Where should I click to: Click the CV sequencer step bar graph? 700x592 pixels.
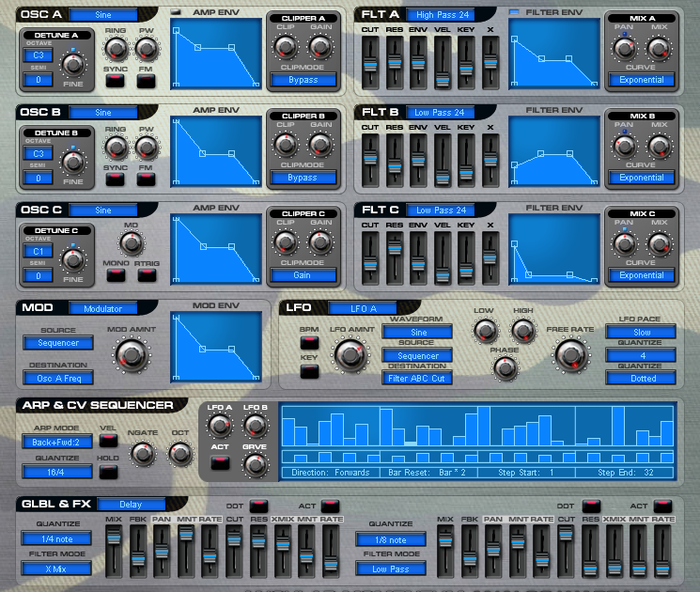tap(477, 427)
